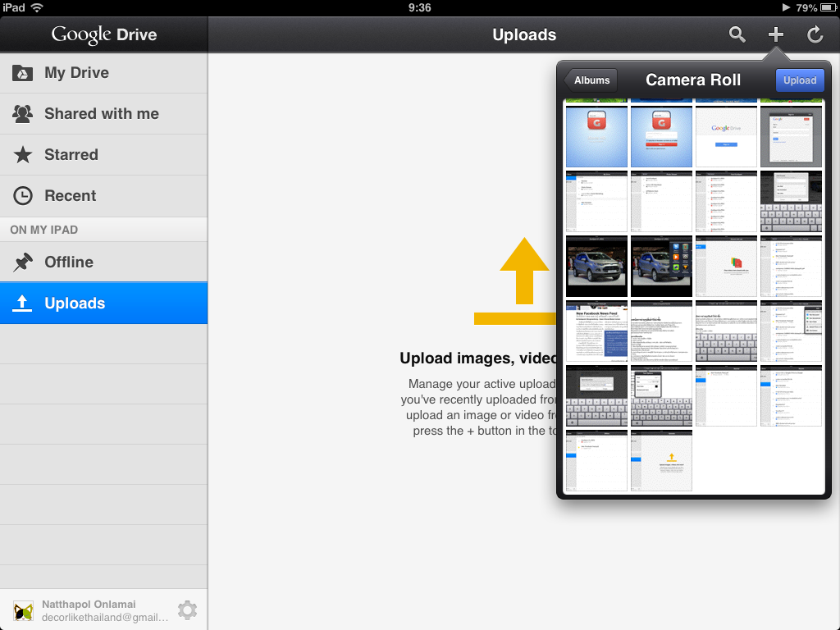Open Offline files section
This screenshot has height=630, width=840.
(x=104, y=262)
